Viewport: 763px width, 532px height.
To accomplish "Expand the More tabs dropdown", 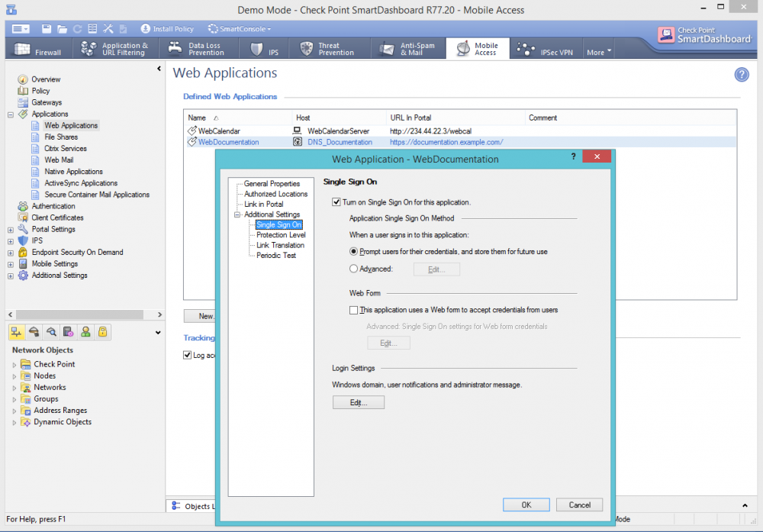I will (x=598, y=52).
